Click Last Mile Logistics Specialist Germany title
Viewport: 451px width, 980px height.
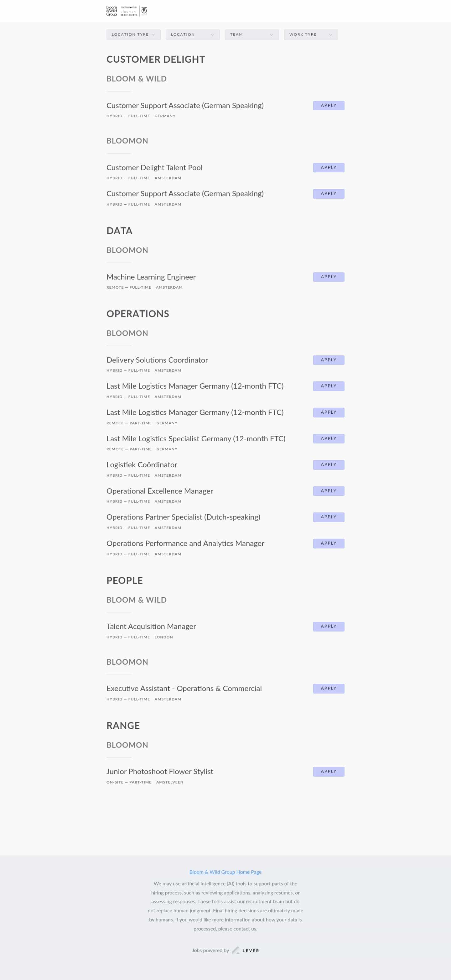pos(196,438)
